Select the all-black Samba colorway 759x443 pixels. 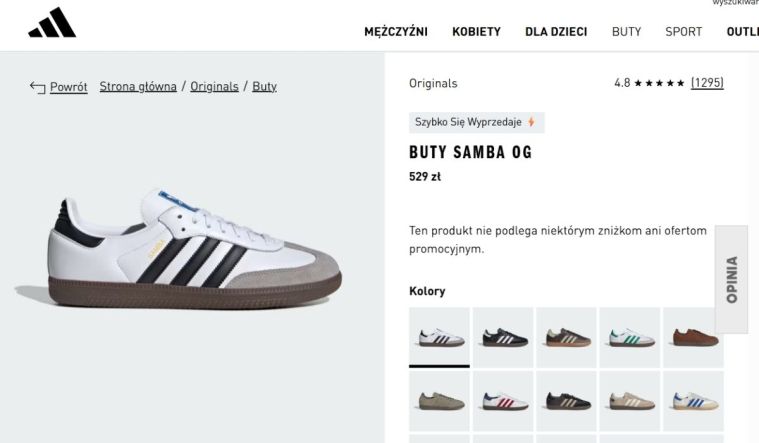coord(503,337)
